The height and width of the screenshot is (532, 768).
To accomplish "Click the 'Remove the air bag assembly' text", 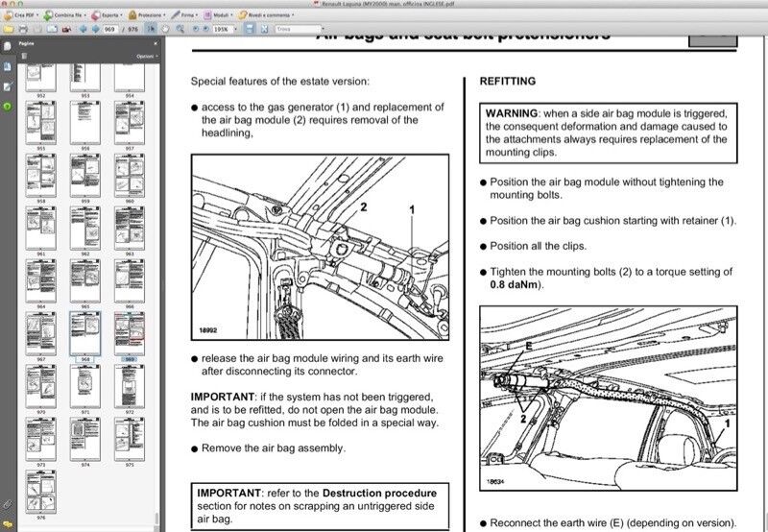I will coord(274,448).
